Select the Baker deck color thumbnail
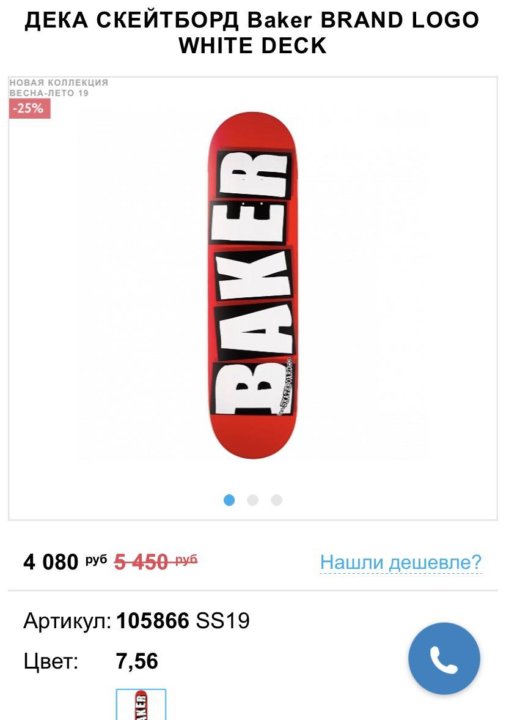 (x=141, y=704)
